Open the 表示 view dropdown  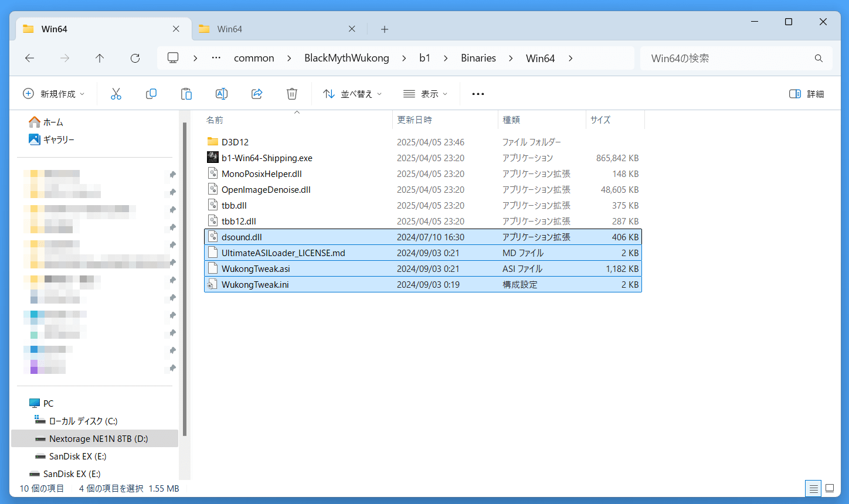pos(425,94)
